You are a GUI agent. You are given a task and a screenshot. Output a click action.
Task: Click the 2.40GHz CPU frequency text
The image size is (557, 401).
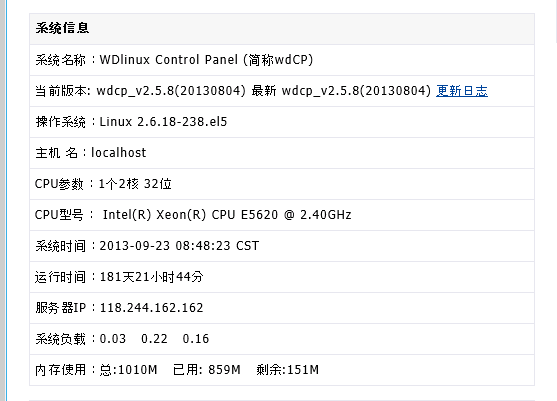pos(326,215)
